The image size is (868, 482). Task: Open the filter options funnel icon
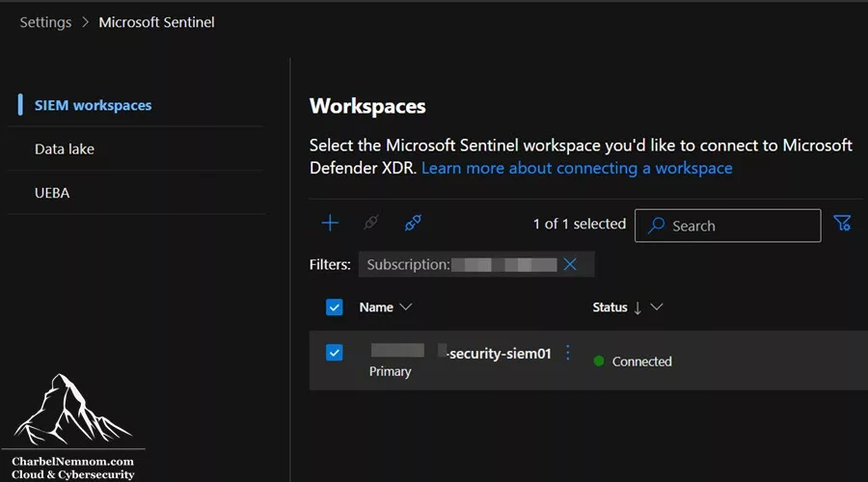(843, 223)
